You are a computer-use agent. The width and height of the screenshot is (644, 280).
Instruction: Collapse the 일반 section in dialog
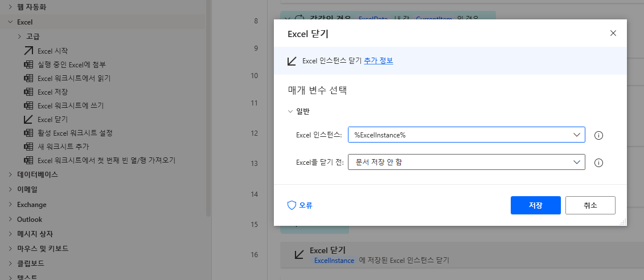[291, 111]
